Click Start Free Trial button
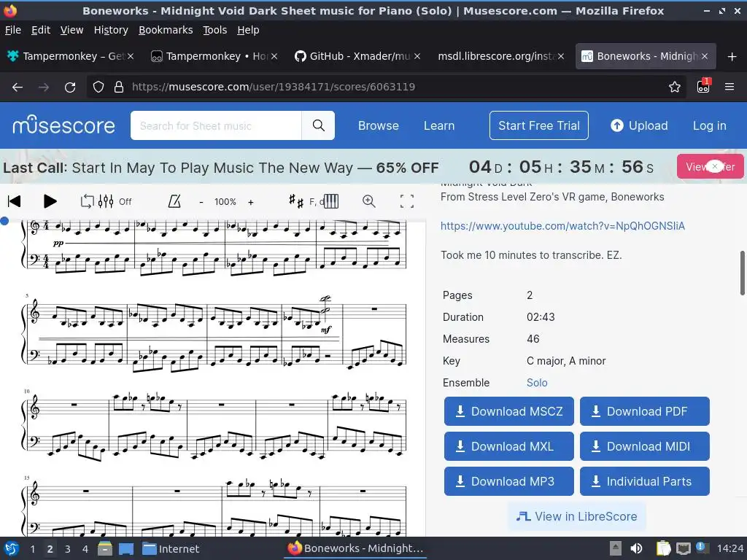 pyautogui.click(x=539, y=125)
